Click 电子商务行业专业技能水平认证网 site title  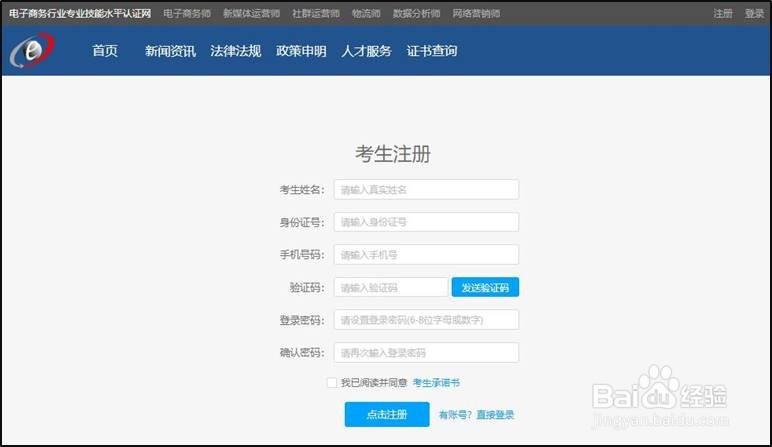click(x=80, y=13)
